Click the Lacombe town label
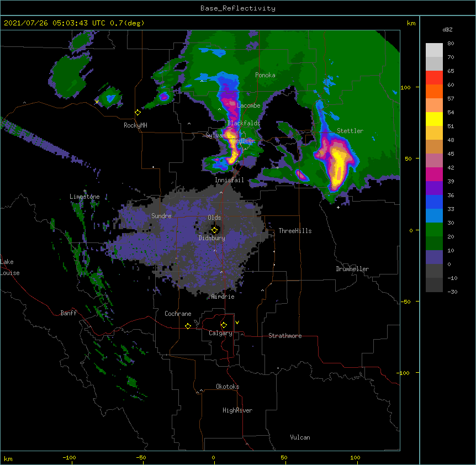 pos(248,105)
